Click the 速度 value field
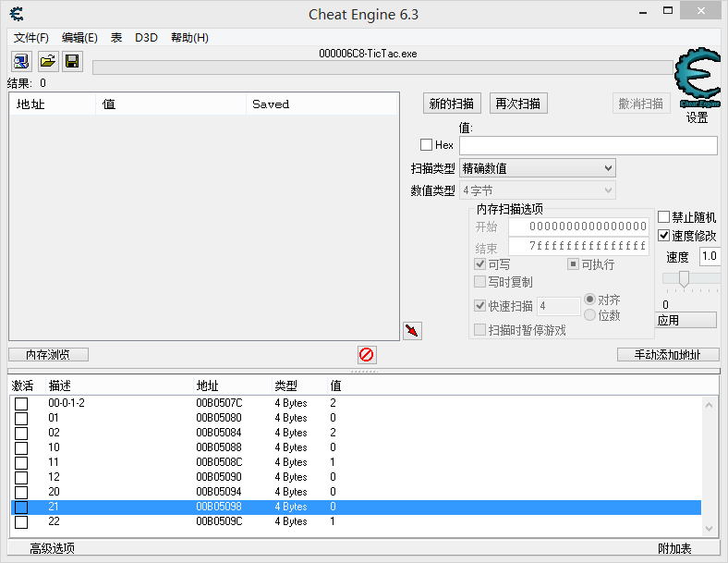This screenshot has height=563, width=728. [x=710, y=256]
